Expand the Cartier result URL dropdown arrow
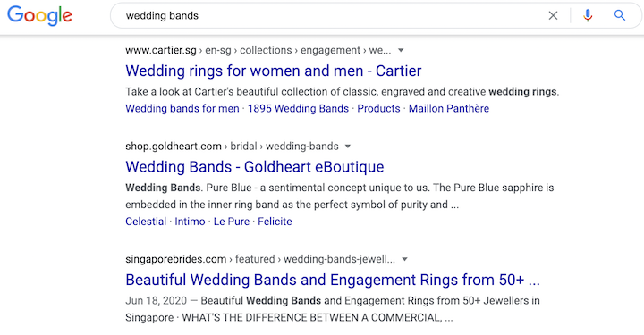This screenshot has height=335, width=644. [x=401, y=50]
